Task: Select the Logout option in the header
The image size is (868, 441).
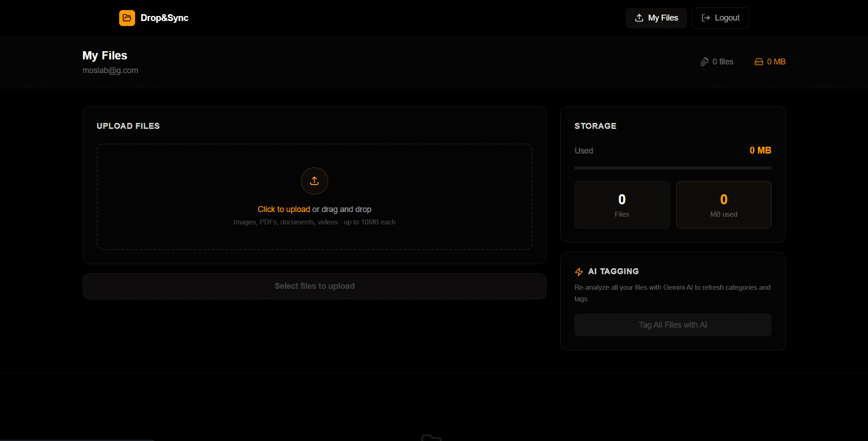Action: [x=720, y=18]
